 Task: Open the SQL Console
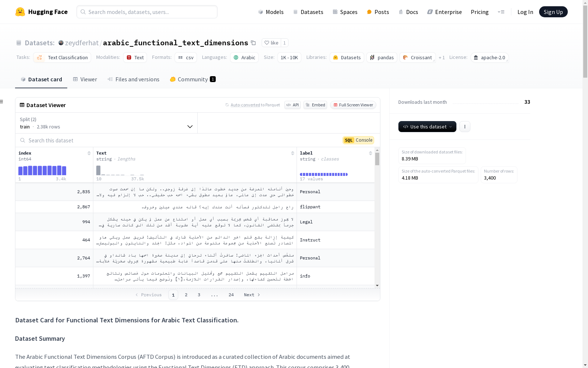pos(358,140)
